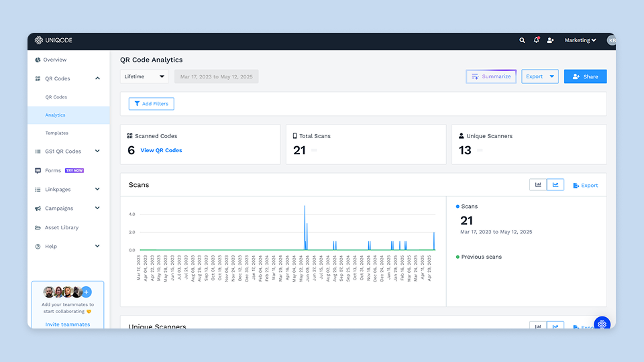Click the Unique Scanners value 13

click(x=465, y=151)
